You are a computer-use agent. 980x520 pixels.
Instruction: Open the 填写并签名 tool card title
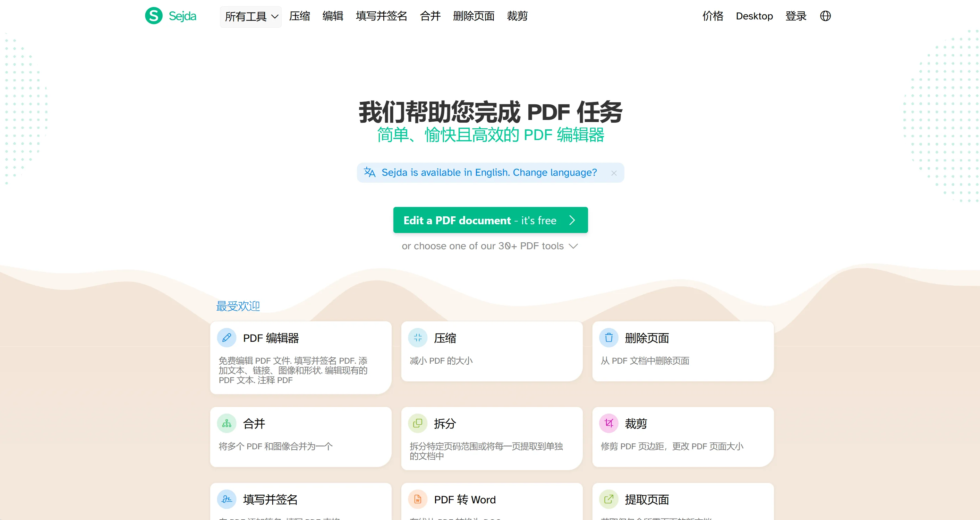[x=271, y=500]
